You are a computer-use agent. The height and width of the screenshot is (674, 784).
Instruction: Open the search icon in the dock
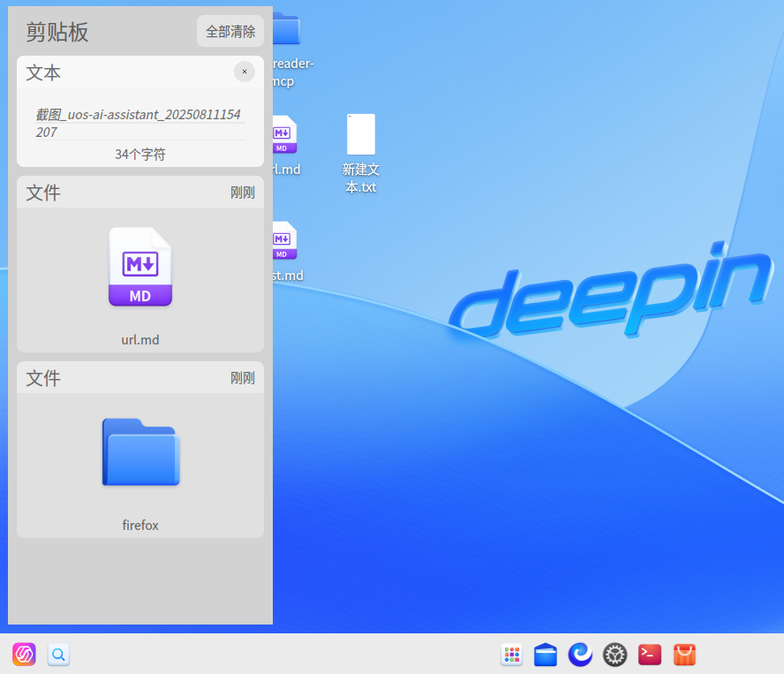(58, 655)
